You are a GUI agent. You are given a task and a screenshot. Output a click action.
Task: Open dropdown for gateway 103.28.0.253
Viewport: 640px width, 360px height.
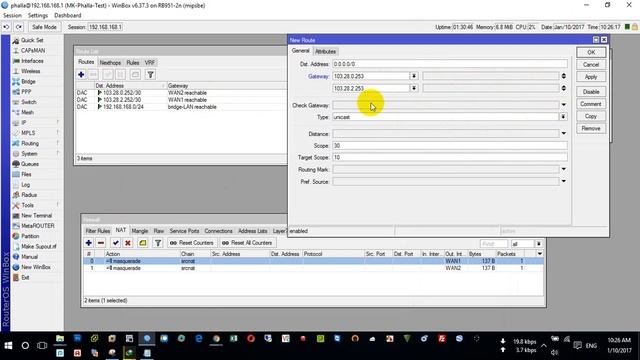click(413, 76)
